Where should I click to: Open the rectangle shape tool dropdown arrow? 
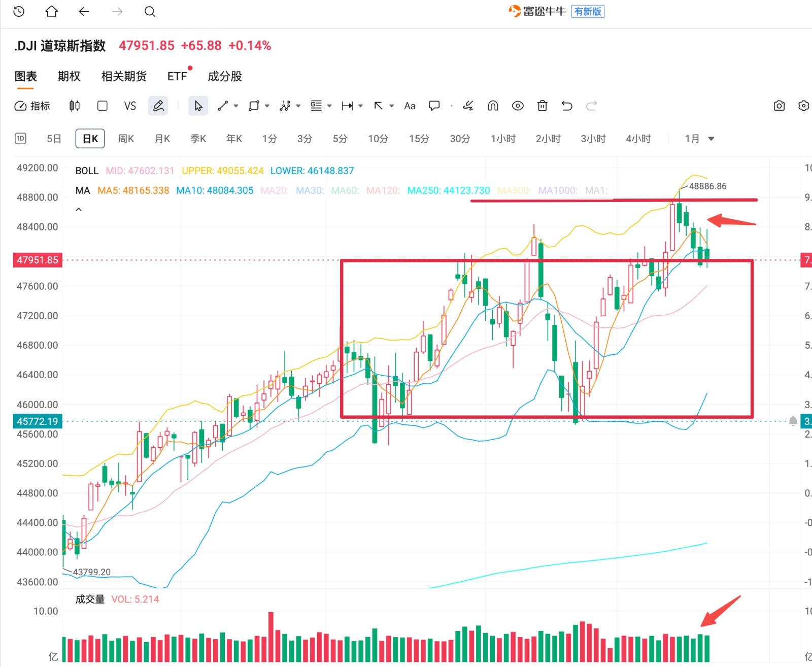[267, 106]
